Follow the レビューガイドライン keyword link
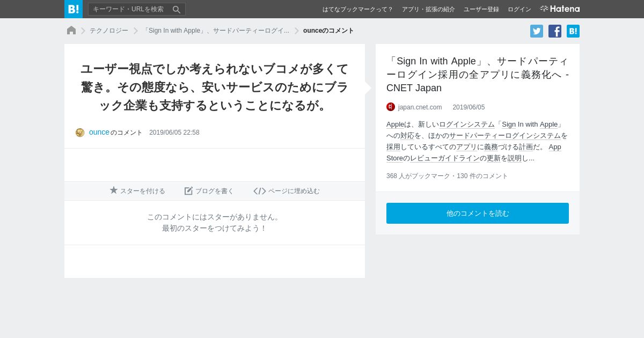The height and width of the screenshot is (338, 644). click(445, 158)
